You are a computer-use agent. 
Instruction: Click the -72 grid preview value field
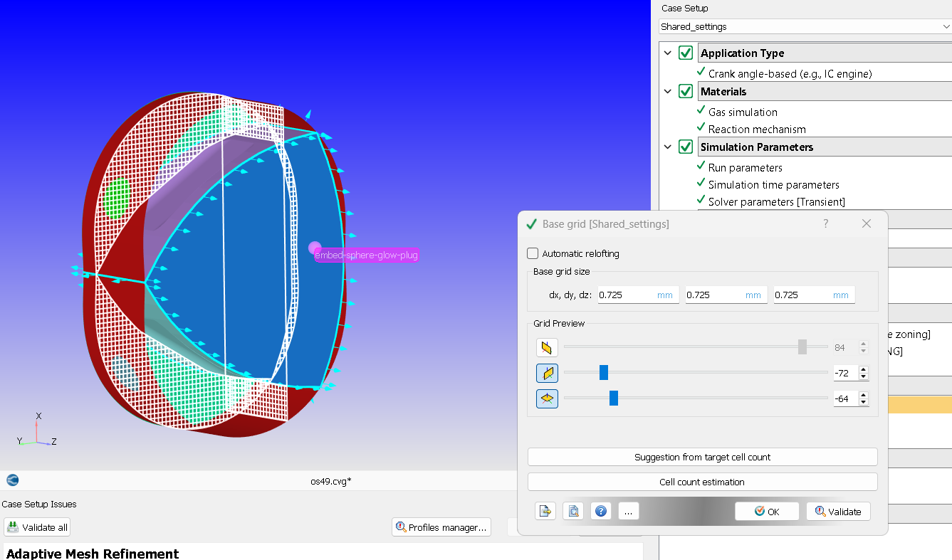tap(846, 373)
